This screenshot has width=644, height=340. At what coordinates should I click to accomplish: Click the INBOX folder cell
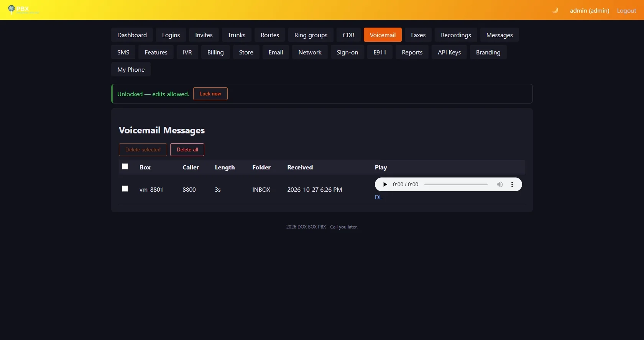(261, 189)
